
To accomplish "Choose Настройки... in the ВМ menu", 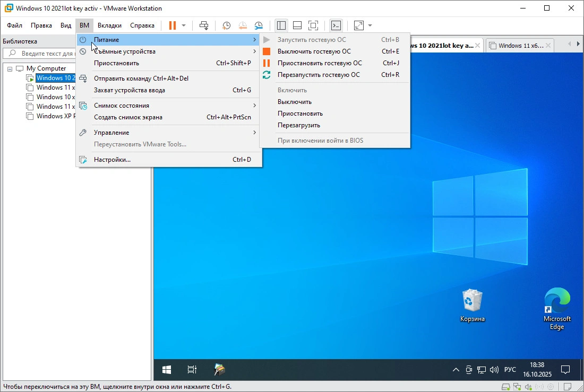I will click(112, 160).
